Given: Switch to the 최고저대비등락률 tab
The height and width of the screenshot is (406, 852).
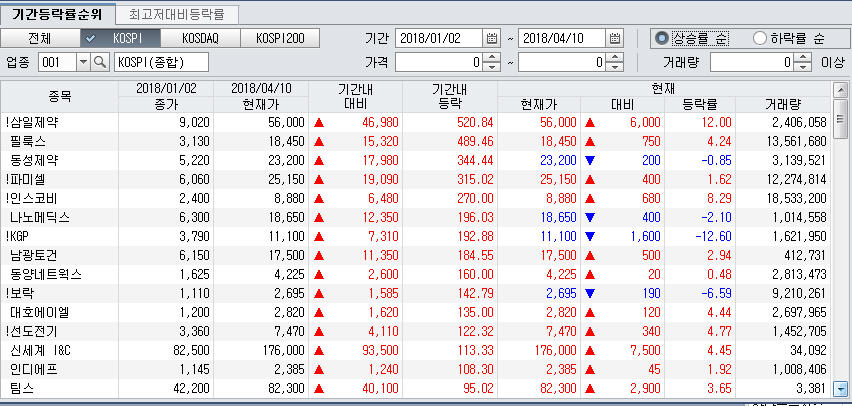Looking at the screenshot, I should tap(177, 14).
